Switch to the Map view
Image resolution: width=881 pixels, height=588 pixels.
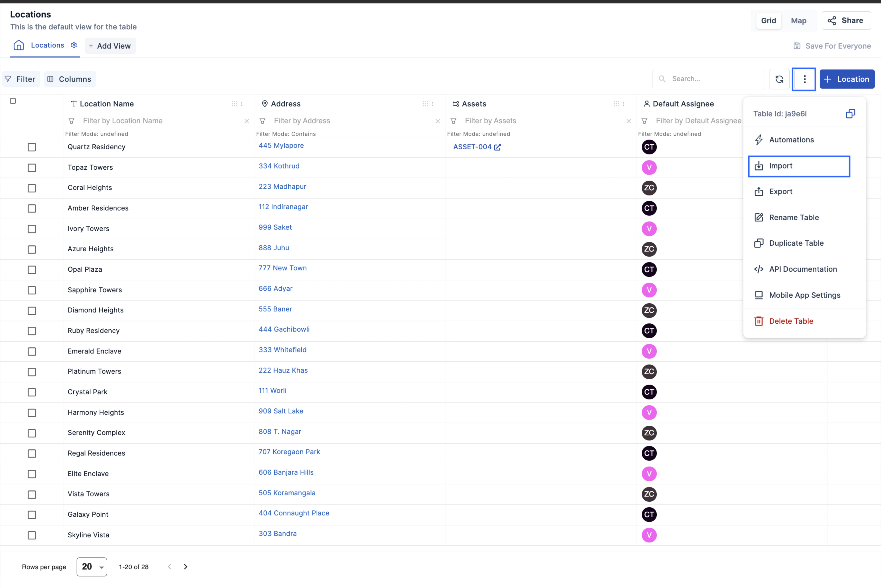798,21
